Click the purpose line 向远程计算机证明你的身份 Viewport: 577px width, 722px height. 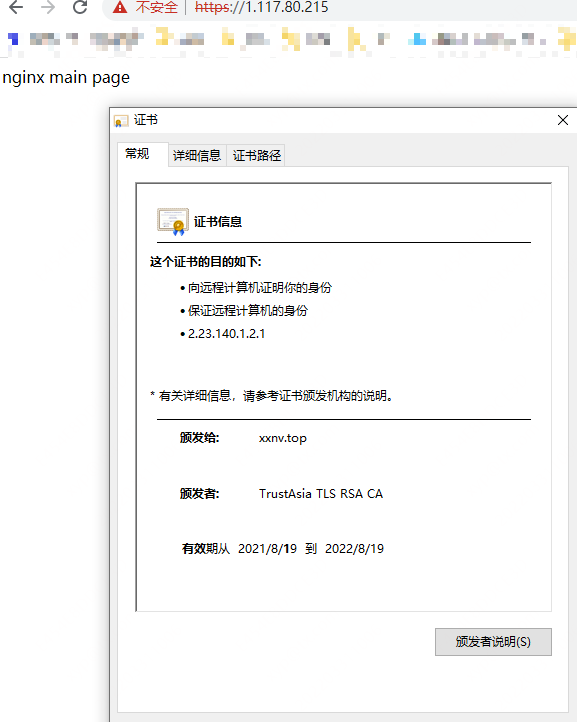[x=260, y=288]
